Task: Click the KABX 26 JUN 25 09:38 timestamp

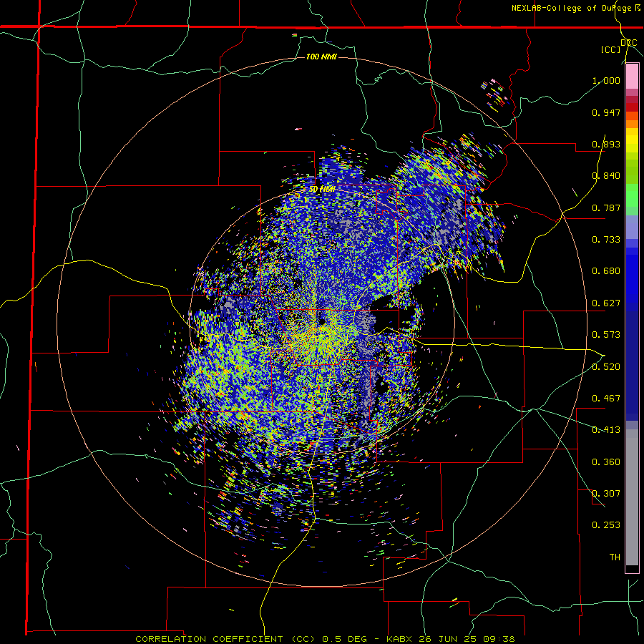Action: [451, 639]
